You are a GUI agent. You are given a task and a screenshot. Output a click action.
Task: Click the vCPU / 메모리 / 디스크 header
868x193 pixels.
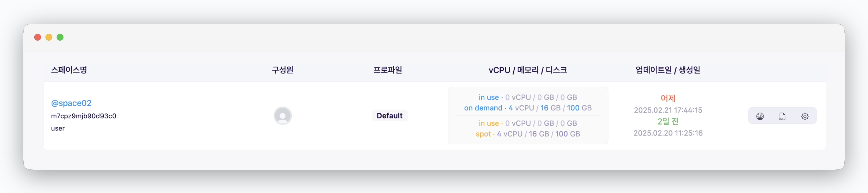[x=528, y=70]
